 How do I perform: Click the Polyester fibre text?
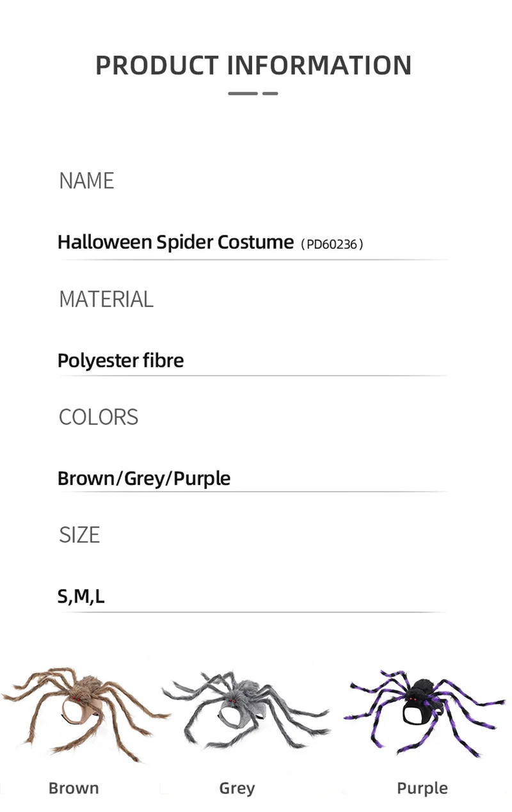tap(120, 360)
